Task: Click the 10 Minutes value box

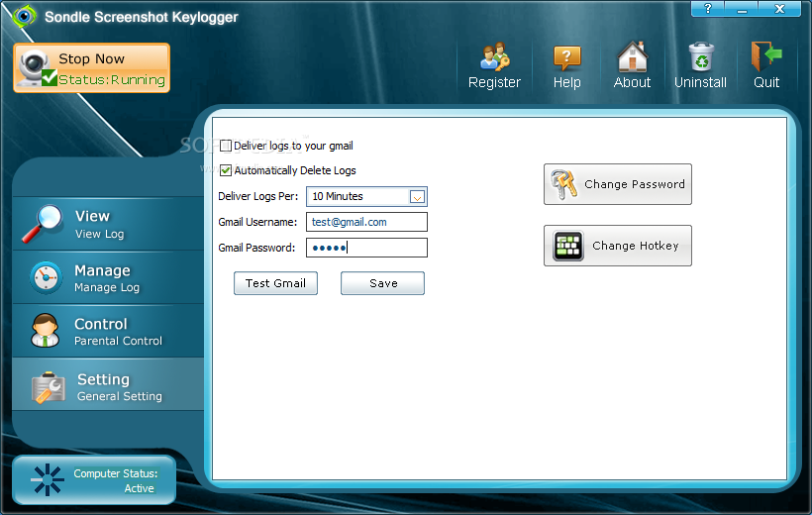Action: tap(366, 196)
